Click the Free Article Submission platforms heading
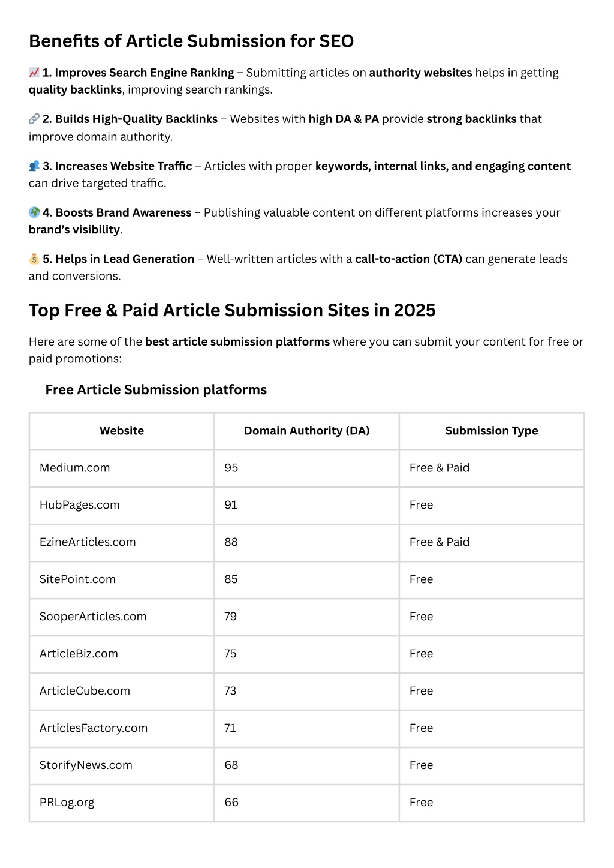Screen dimensions: 614x868 pyautogui.click(x=156, y=390)
